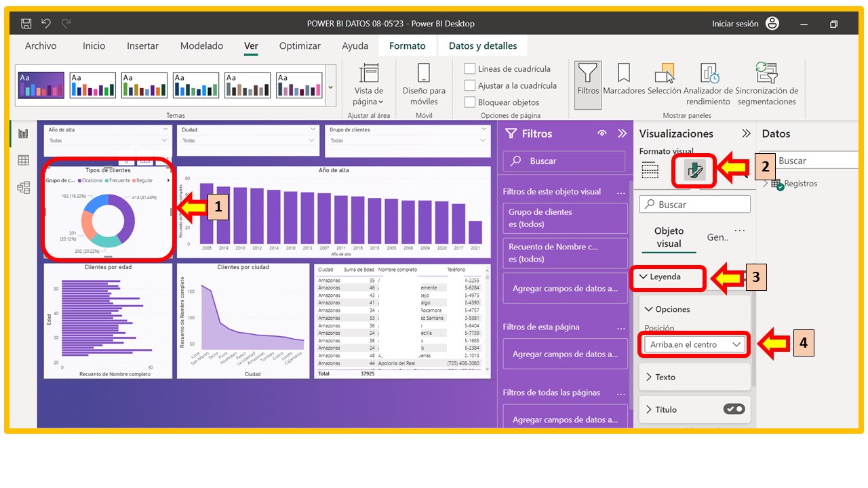Save the report with the disk icon
This screenshot has width=868, height=488.
[26, 24]
